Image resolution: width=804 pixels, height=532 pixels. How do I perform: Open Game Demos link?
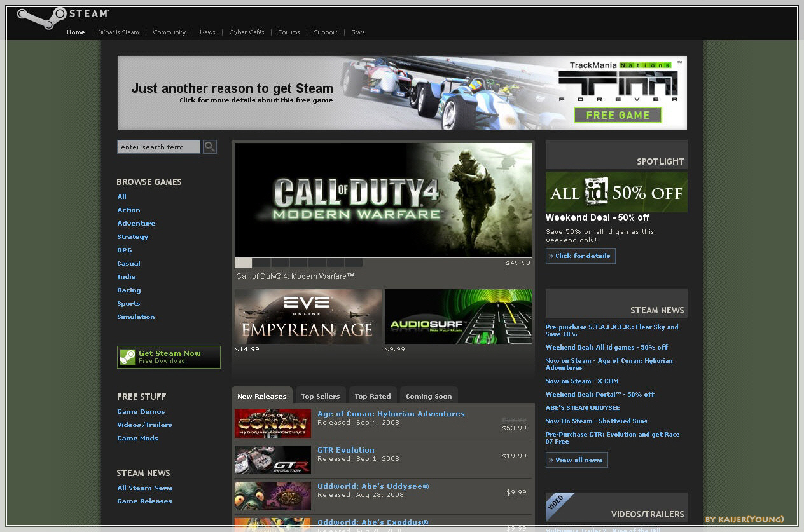coord(141,412)
